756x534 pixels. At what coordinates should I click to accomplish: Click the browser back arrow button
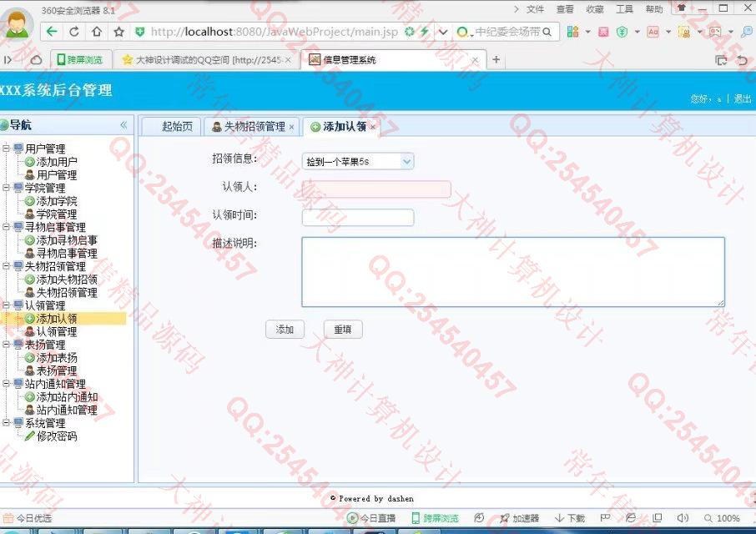coord(52,32)
